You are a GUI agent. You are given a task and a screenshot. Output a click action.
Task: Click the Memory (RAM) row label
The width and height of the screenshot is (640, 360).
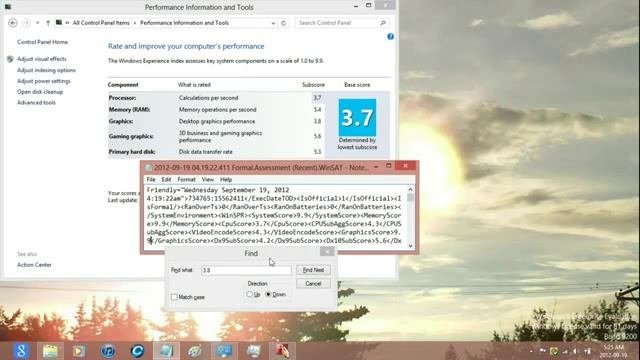[x=129, y=109]
